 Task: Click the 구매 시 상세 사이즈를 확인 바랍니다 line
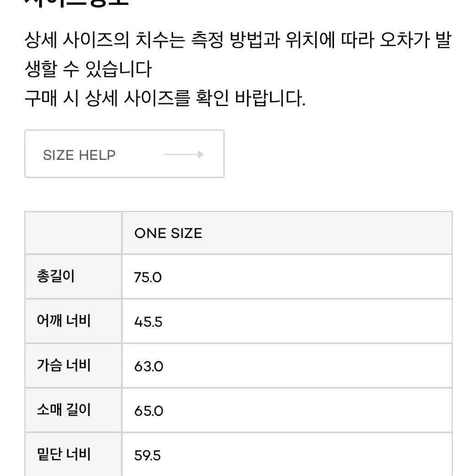coord(165,98)
